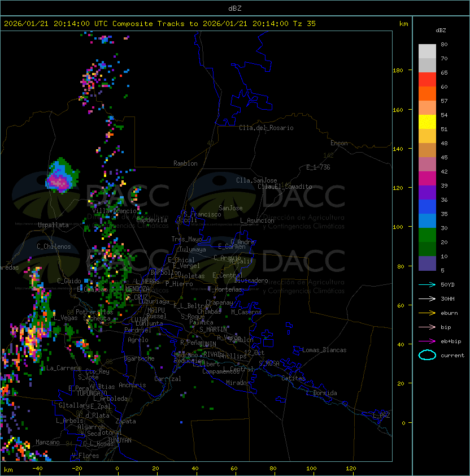The image size is (470, 476).
Task: Click the '140' tick on vertical km axis
Action: [x=398, y=149]
